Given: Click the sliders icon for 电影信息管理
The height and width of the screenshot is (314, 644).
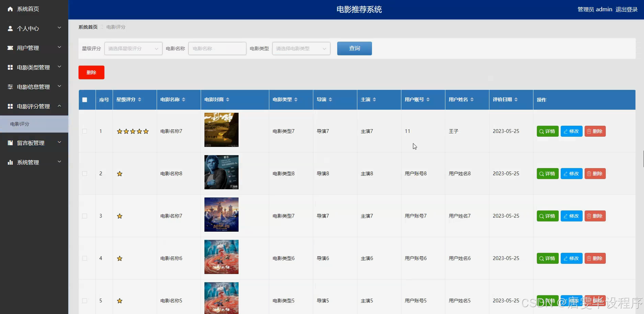Looking at the screenshot, I should [10, 87].
